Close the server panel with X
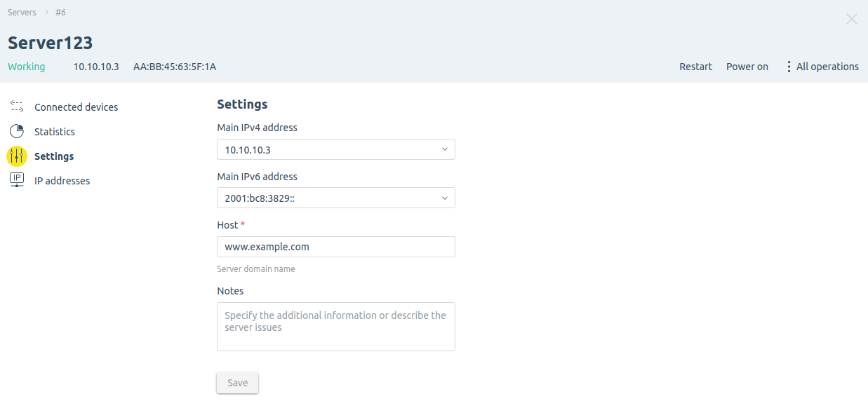The width and height of the screenshot is (868, 401). pyautogui.click(x=851, y=19)
